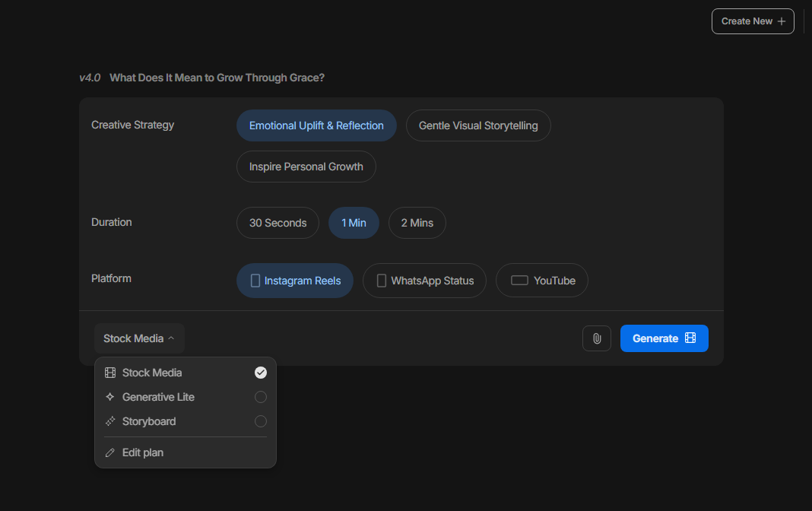
Task: Select YouTube platform
Action: 542,281
